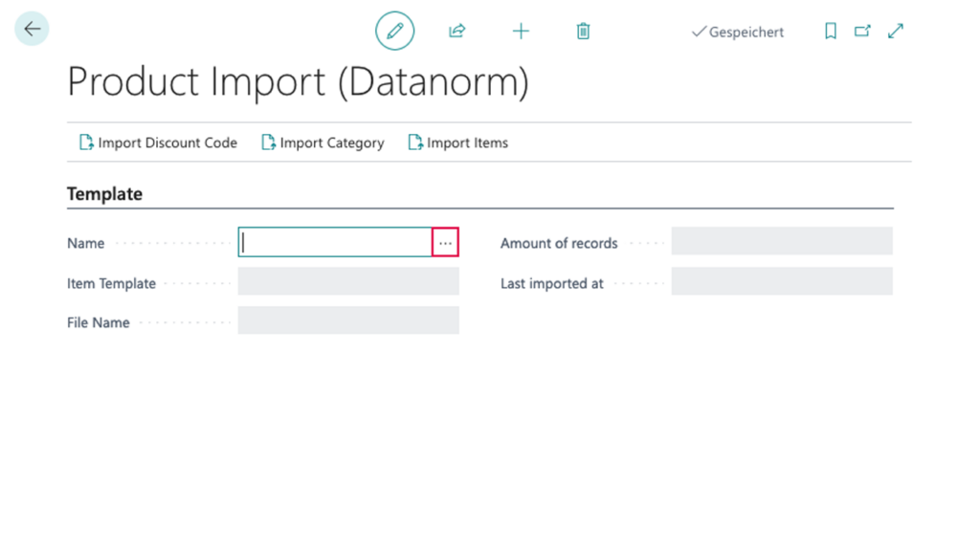Click the Import Discount Code action
The width and height of the screenshot is (980, 551).
(158, 143)
